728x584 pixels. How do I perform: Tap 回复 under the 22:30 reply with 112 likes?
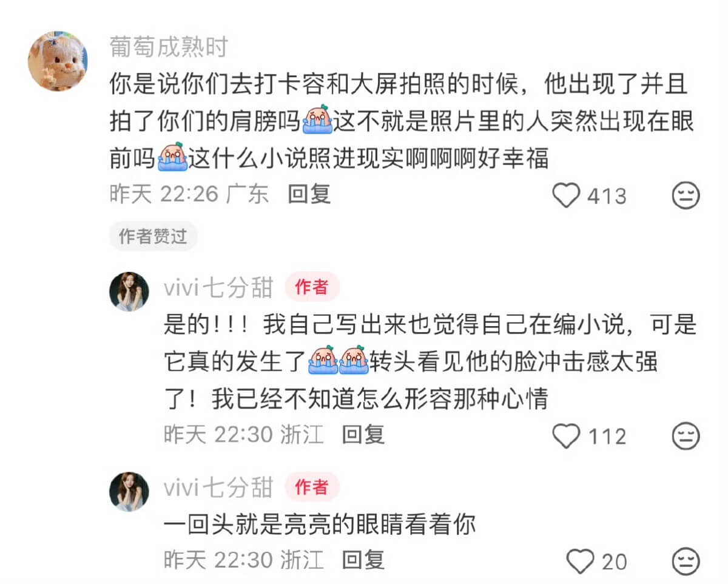363,435
